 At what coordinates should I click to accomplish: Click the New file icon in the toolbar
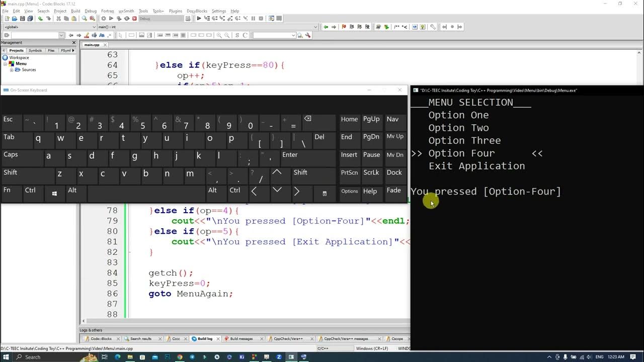pos(7,18)
